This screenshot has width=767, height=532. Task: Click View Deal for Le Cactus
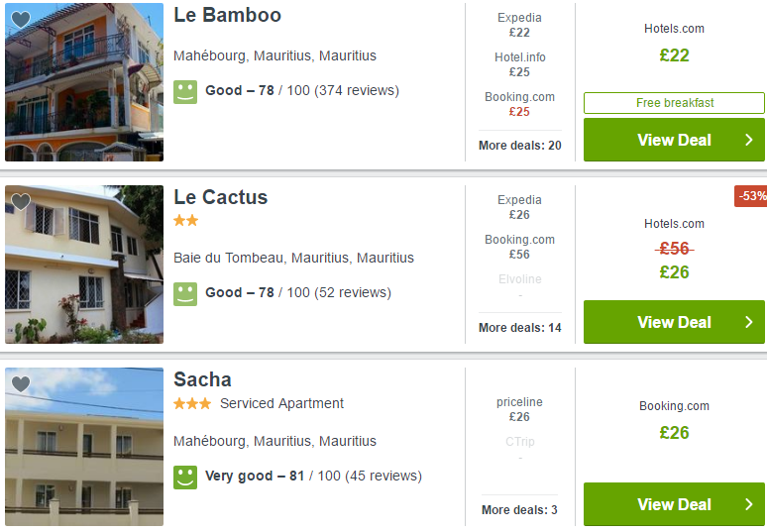674,322
